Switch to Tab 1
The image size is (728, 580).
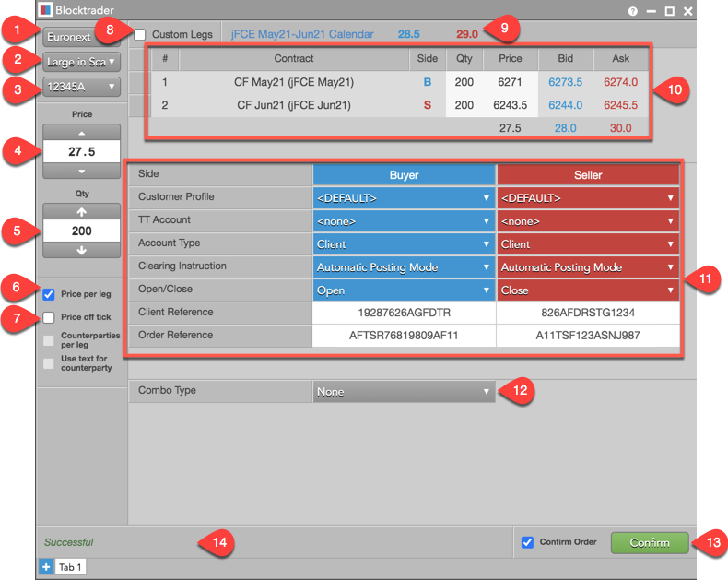[x=71, y=566]
